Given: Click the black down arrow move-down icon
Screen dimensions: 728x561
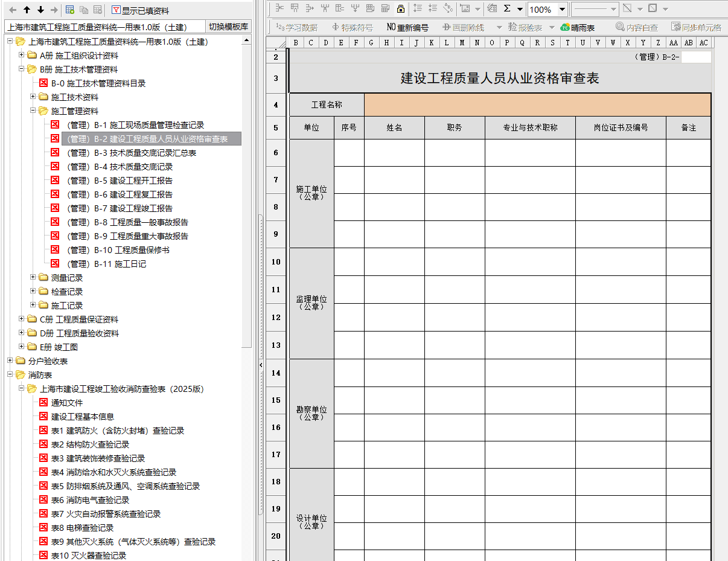Looking at the screenshot, I should click(x=40, y=10).
